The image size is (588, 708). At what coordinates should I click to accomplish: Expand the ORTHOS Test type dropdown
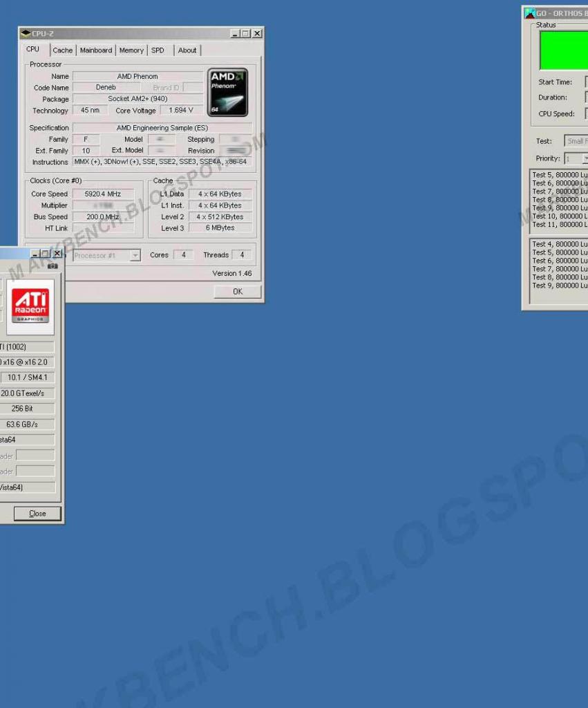576,141
